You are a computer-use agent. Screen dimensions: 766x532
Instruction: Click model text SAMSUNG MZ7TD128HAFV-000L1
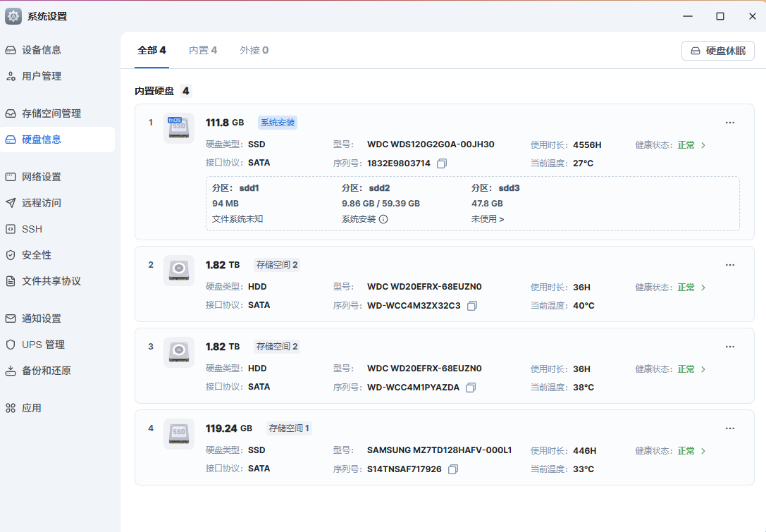pos(439,450)
